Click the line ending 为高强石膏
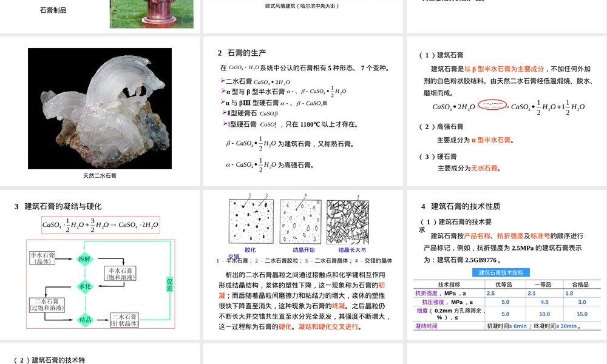607x364 pixels. click(270, 165)
